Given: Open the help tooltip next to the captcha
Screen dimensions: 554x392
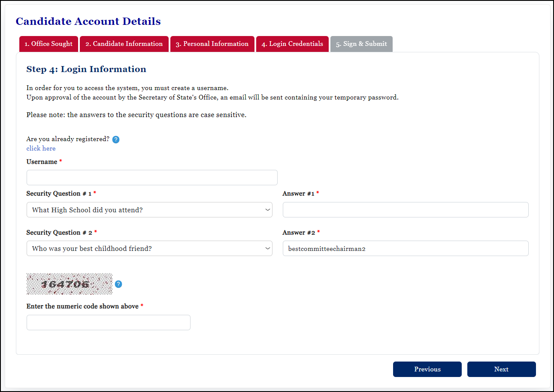Looking at the screenshot, I should (118, 284).
